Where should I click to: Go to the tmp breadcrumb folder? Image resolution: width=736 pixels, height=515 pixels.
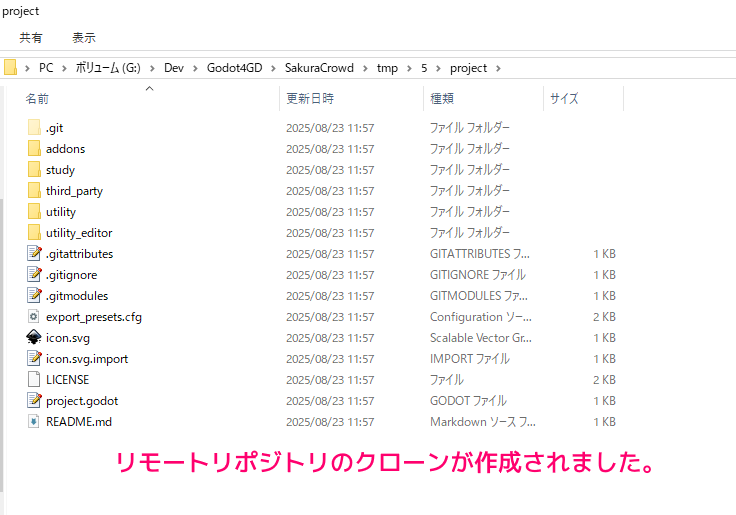coord(386,68)
